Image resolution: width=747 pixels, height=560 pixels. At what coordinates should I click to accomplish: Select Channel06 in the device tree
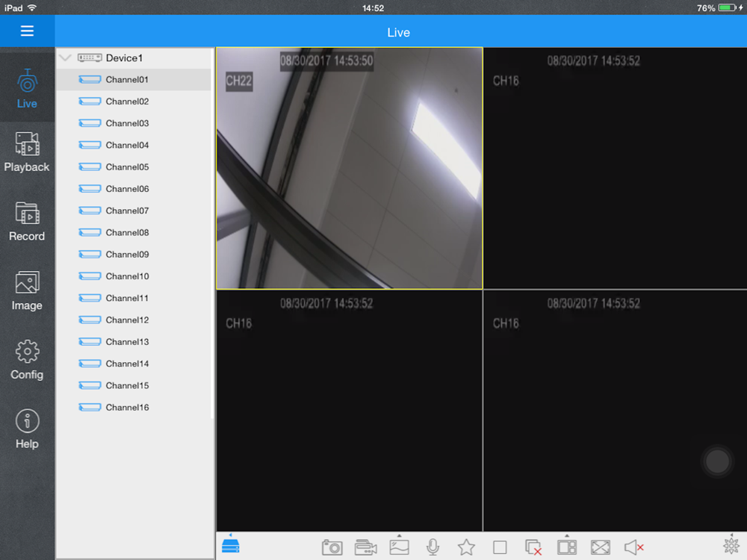pos(134,189)
